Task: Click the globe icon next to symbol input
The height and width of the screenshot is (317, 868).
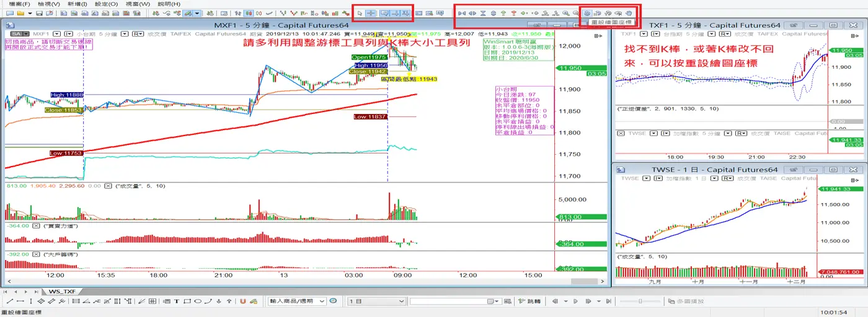Action: coord(333,300)
